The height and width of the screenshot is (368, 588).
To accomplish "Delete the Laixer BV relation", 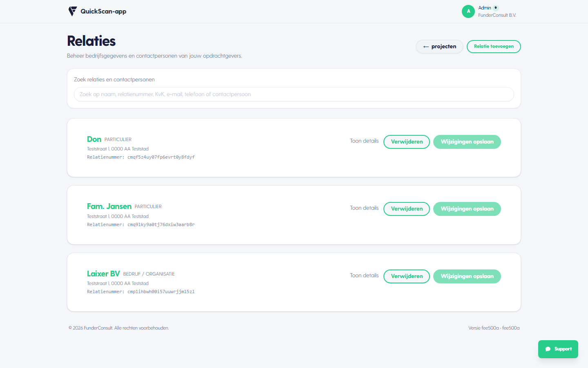I will pos(407,276).
